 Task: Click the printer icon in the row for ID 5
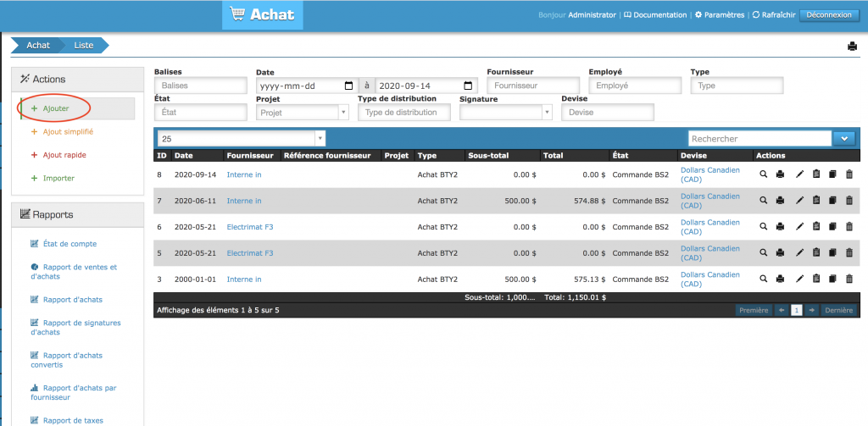(781, 252)
